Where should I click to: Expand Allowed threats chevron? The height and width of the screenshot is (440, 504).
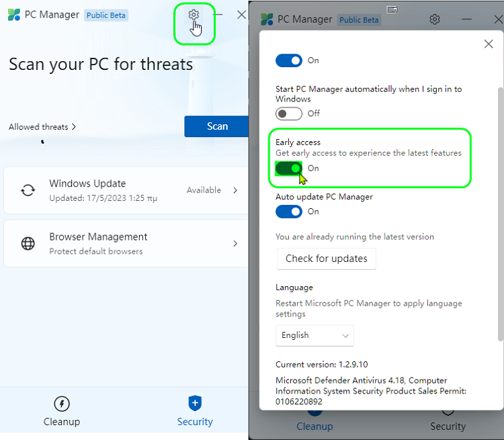pos(74,127)
